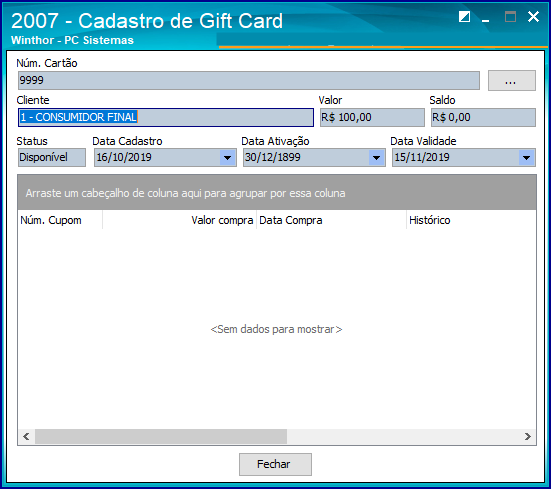The height and width of the screenshot is (489, 551).
Task: Sort by Histórico column header
Action: coord(471,220)
